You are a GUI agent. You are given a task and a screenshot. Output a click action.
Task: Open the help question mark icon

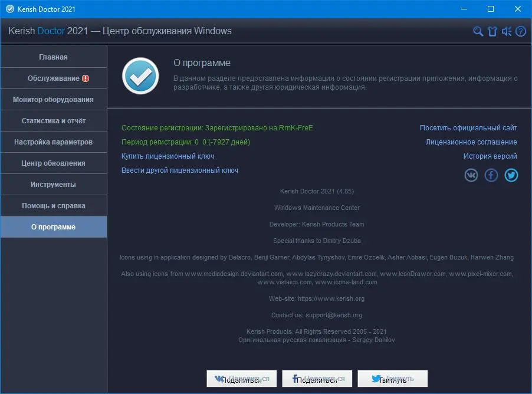coord(521,31)
